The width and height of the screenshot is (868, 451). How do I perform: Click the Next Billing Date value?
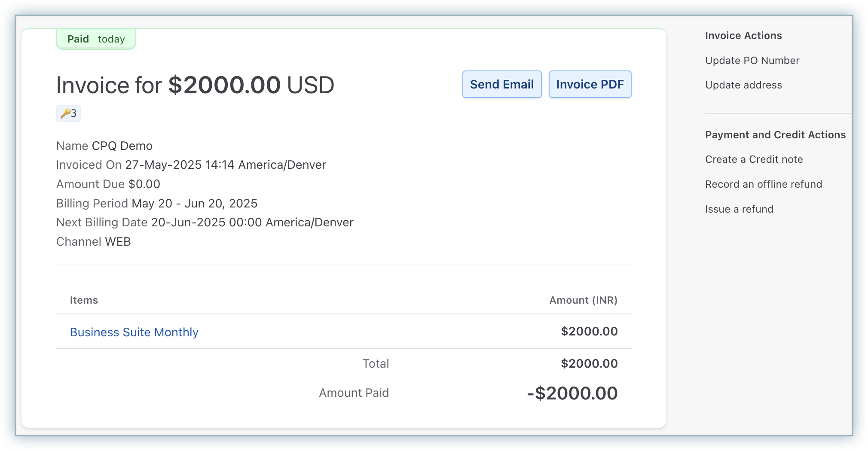pyautogui.click(x=252, y=222)
